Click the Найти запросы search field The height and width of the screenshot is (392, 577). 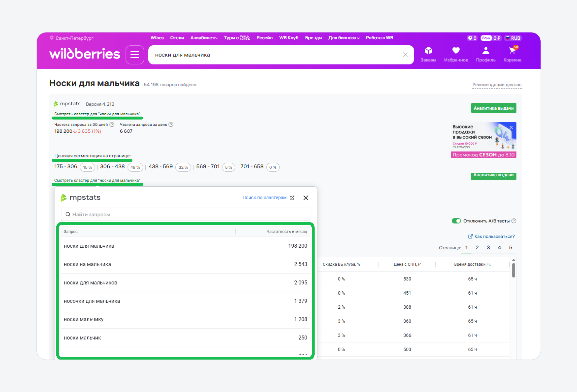pyautogui.click(x=185, y=214)
